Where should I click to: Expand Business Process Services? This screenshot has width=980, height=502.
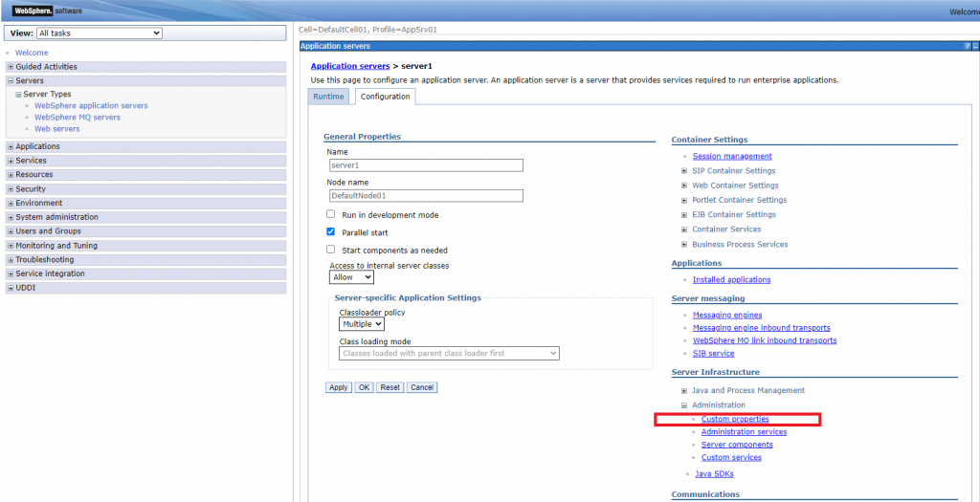pos(685,244)
